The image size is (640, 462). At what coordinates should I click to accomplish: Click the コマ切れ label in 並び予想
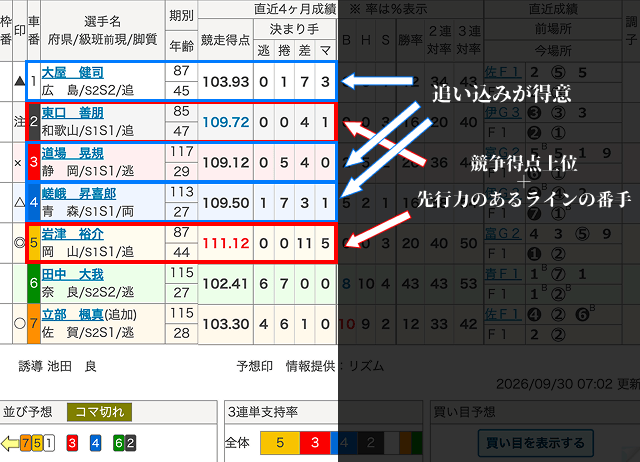[100, 412]
